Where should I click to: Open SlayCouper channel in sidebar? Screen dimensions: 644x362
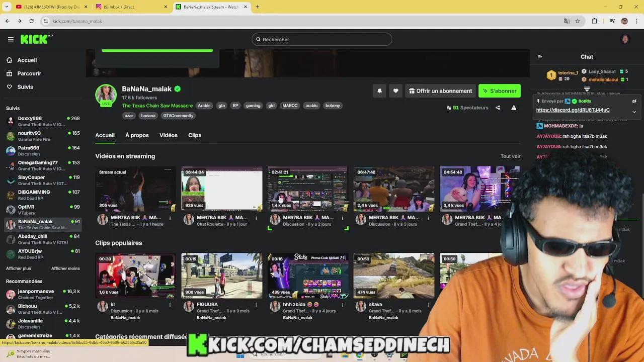tap(43, 180)
